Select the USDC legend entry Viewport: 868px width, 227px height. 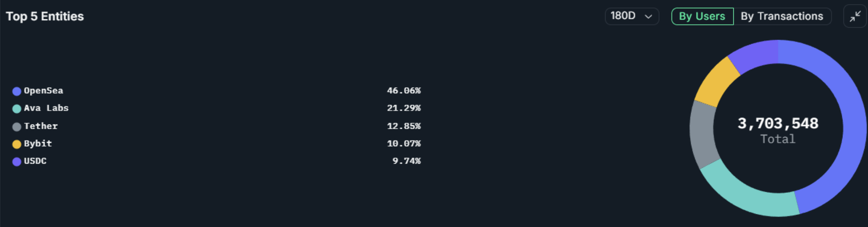pos(35,161)
